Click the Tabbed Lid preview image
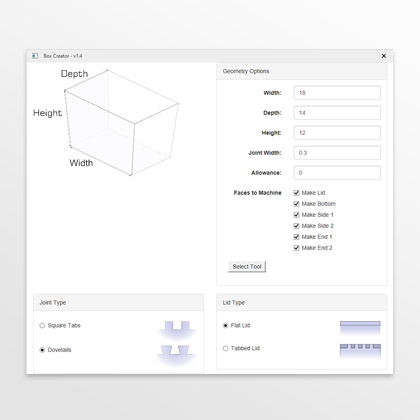The height and width of the screenshot is (420, 420). point(360,351)
